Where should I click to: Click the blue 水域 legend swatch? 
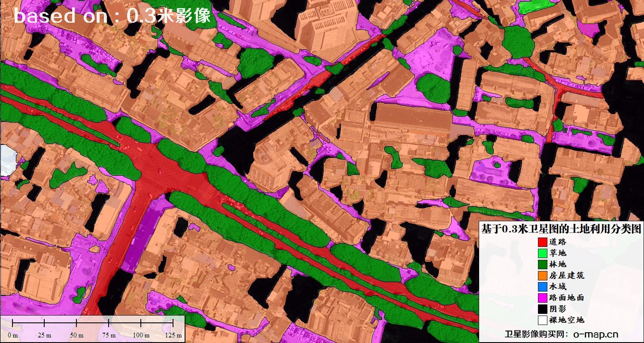pos(543,286)
